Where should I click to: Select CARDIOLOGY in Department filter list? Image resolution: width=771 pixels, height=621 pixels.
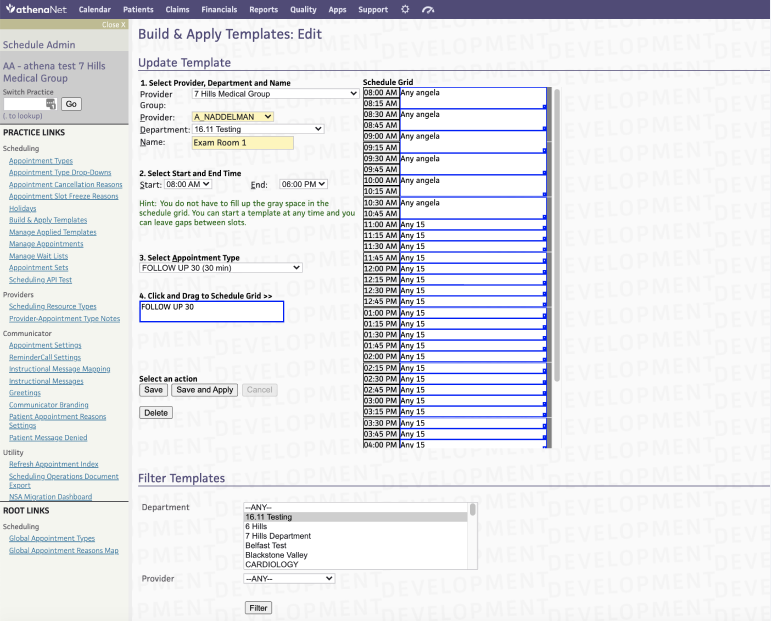[x=356, y=564]
